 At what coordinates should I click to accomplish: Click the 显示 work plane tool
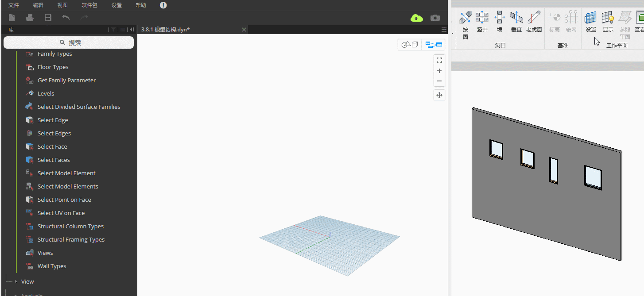coord(608,22)
